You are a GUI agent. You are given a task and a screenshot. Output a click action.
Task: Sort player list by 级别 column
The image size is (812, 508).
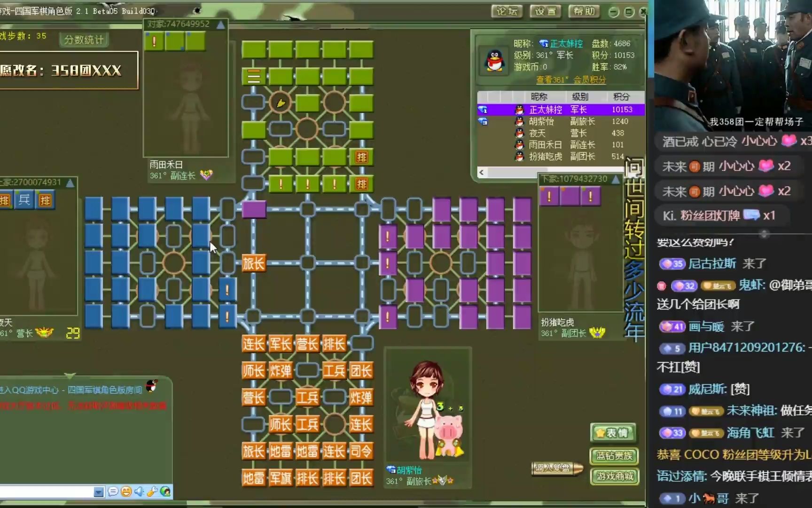pyautogui.click(x=580, y=96)
